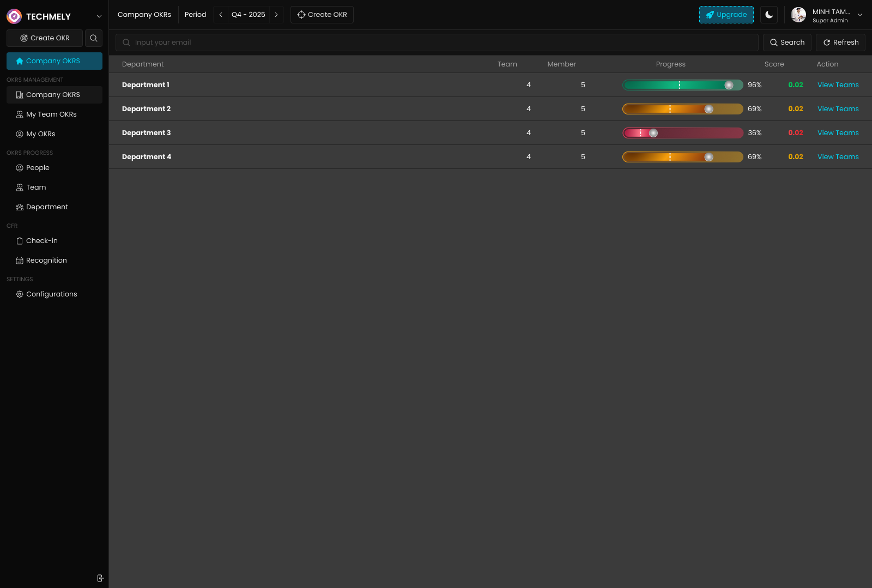Expand the MINH TAM user menu chevron
This screenshot has height=588, width=872.
click(860, 15)
